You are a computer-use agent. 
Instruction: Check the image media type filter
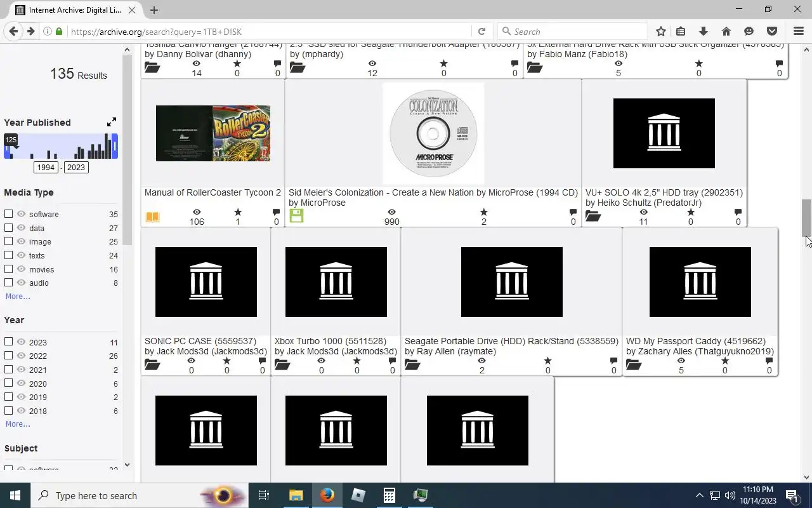(9, 241)
